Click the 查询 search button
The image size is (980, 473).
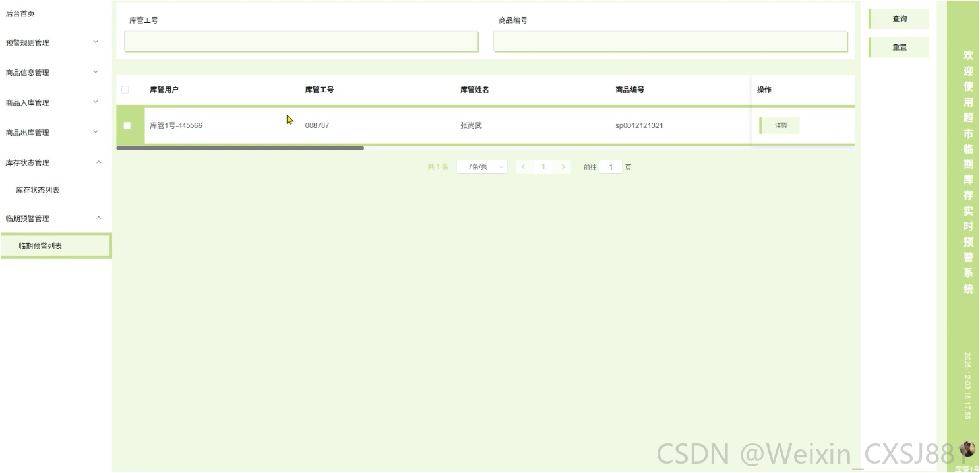pyautogui.click(x=899, y=19)
